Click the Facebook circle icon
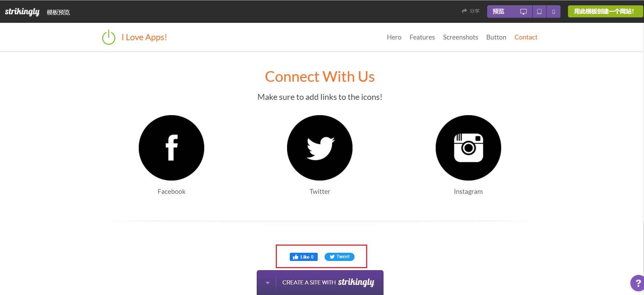This screenshot has height=295, width=644. point(171,148)
